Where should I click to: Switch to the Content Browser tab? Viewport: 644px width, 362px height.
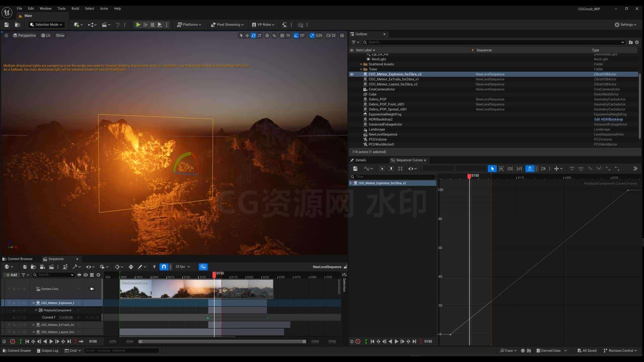[x=17, y=259]
